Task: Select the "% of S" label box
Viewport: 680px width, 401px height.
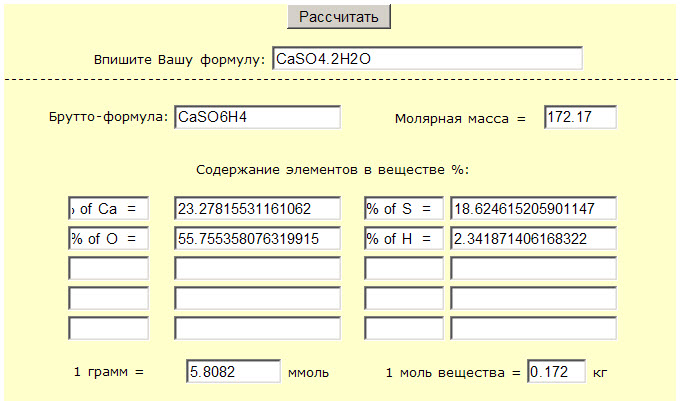Action: (404, 209)
